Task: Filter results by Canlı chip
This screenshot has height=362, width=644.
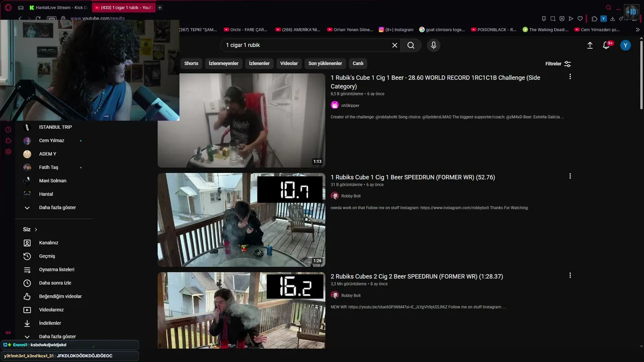Action: click(358, 63)
